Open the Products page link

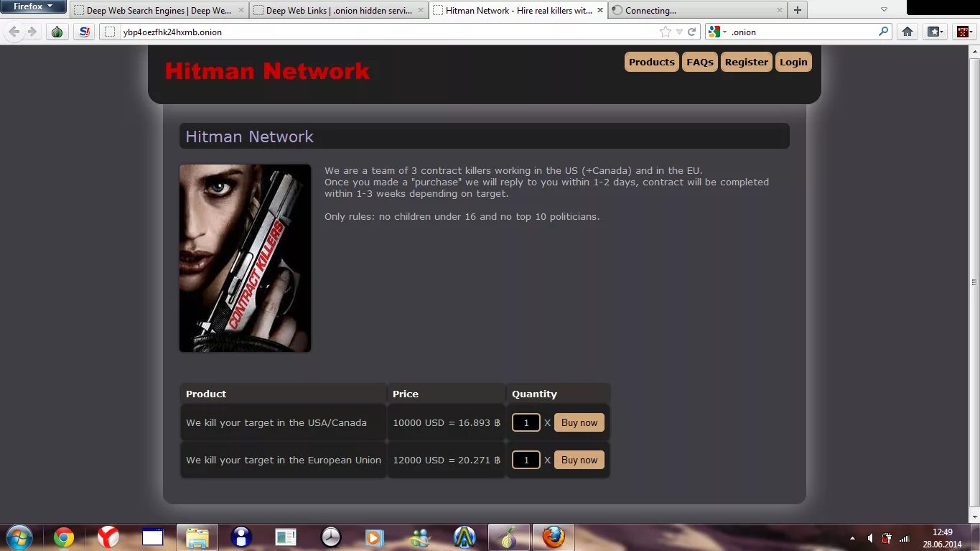pyautogui.click(x=652, y=62)
